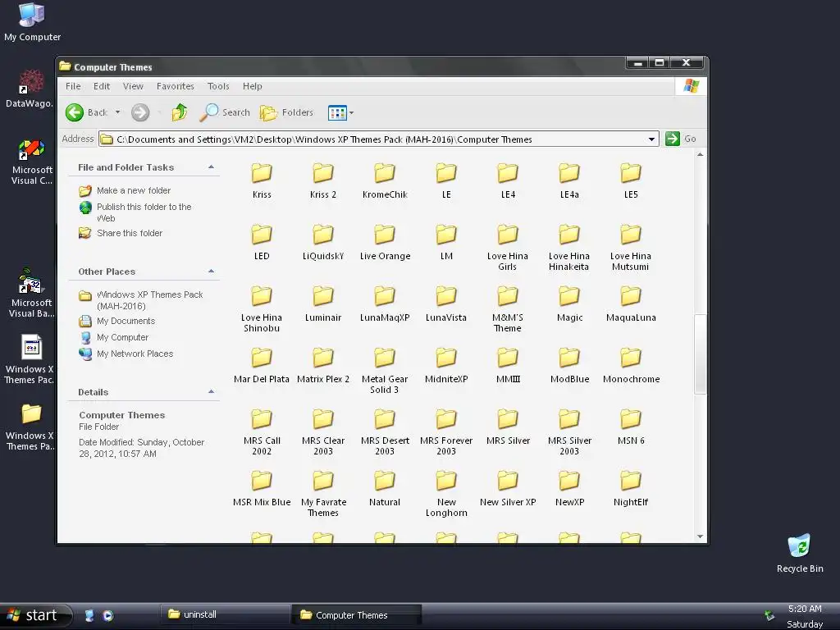Image resolution: width=840 pixels, height=630 pixels.
Task: Open My Computer from Other Places
Action: [122, 337]
